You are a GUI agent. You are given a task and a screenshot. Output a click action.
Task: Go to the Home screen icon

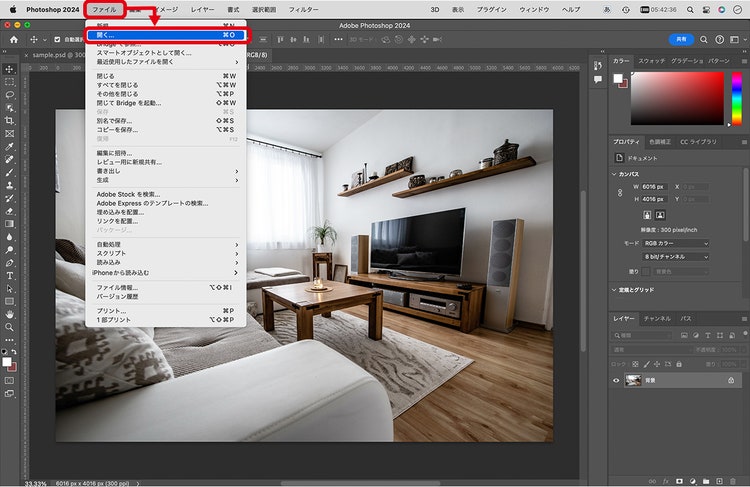(13, 40)
